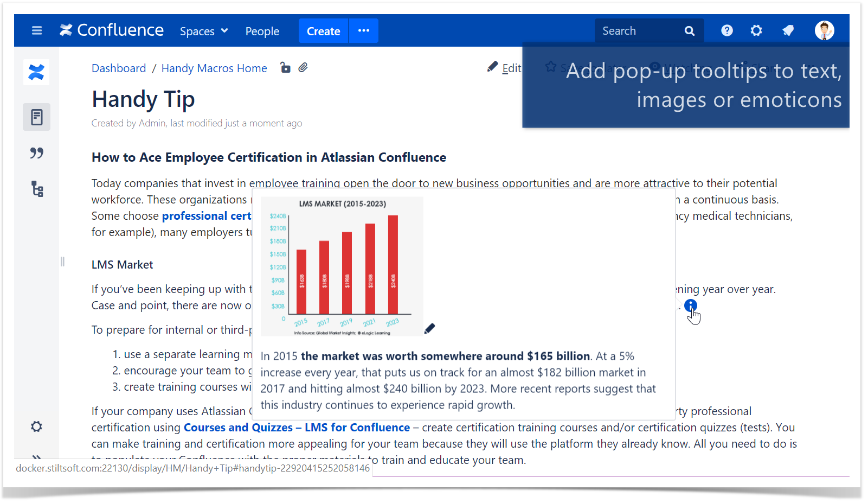Open the notifications icon in header
The width and height of the screenshot is (868, 503).
[788, 31]
